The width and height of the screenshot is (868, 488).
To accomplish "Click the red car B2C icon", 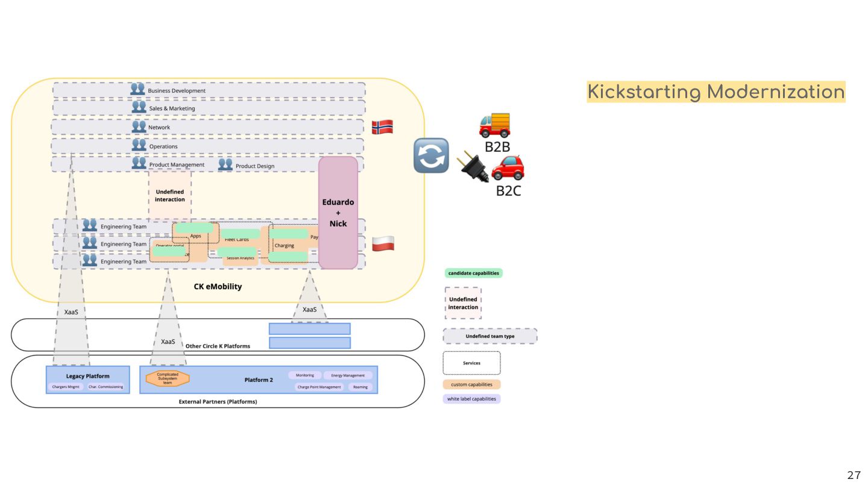I will (x=508, y=167).
